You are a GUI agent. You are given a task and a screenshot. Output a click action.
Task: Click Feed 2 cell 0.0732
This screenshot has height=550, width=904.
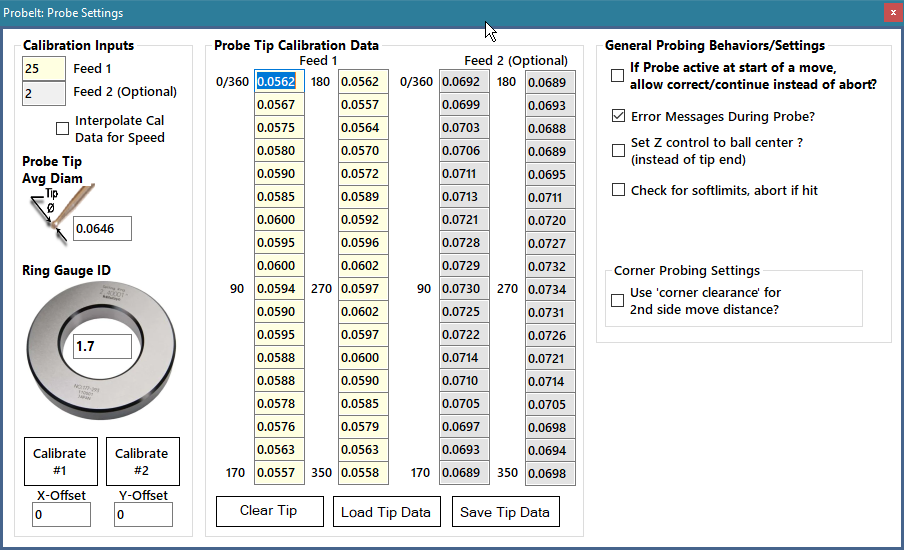551,267
